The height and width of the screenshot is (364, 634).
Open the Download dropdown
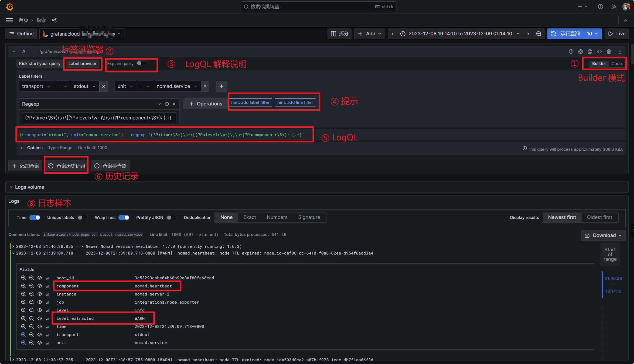pos(603,235)
